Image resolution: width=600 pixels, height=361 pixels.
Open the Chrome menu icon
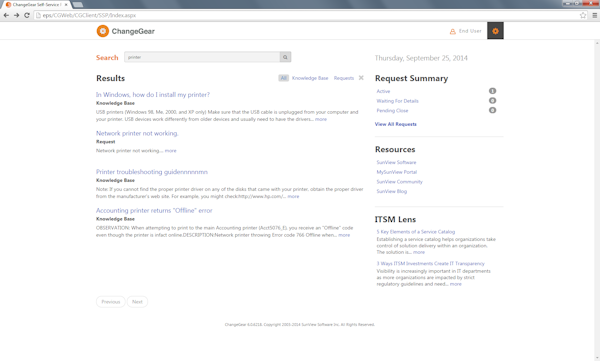pyautogui.click(x=595, y=15)
